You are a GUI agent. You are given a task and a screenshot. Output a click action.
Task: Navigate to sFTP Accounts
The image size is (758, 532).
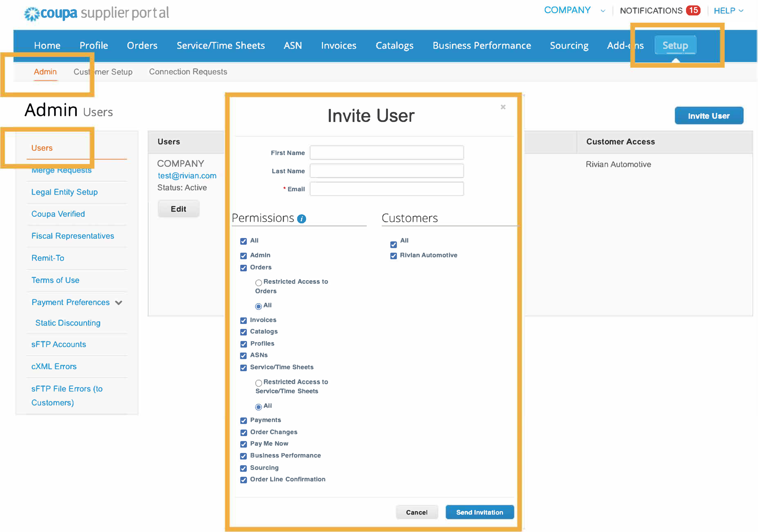click(58, 344)
